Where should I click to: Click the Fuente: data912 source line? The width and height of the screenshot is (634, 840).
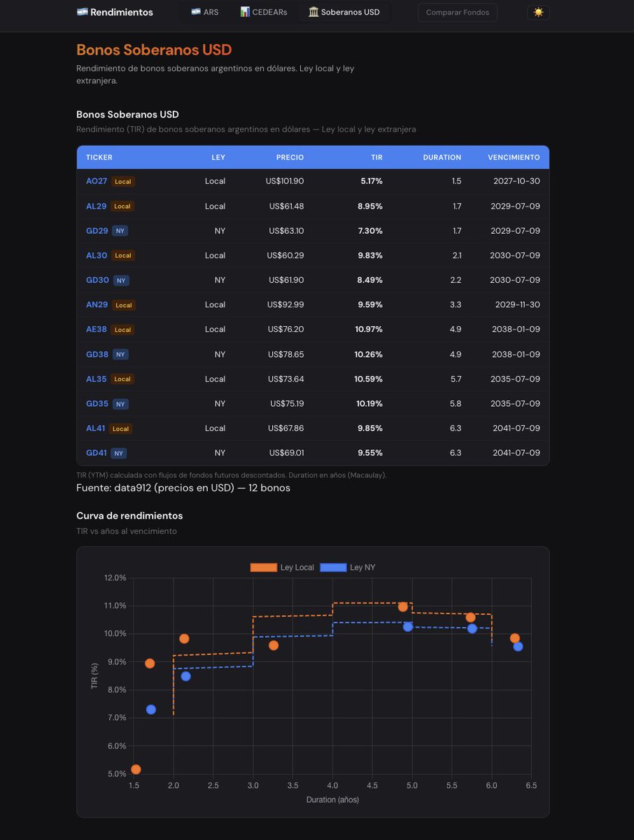coord(183,488)
